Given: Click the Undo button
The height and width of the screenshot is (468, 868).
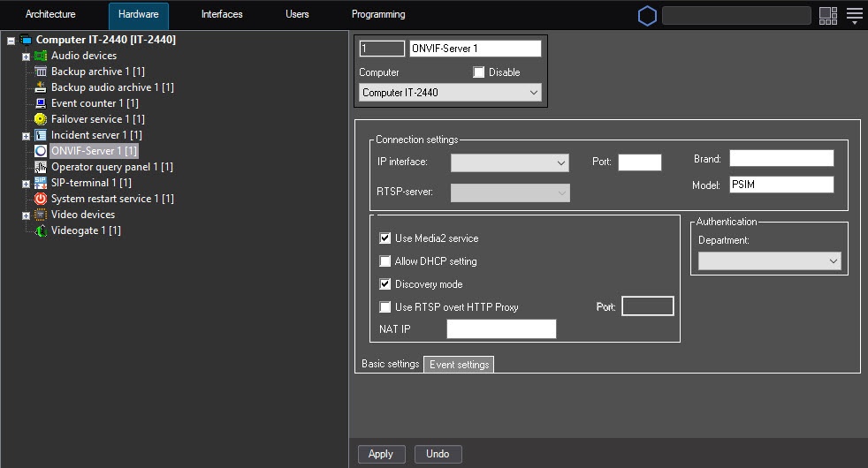Looking at the screenshot, I should pyautogui.click(x=438, y=454).
